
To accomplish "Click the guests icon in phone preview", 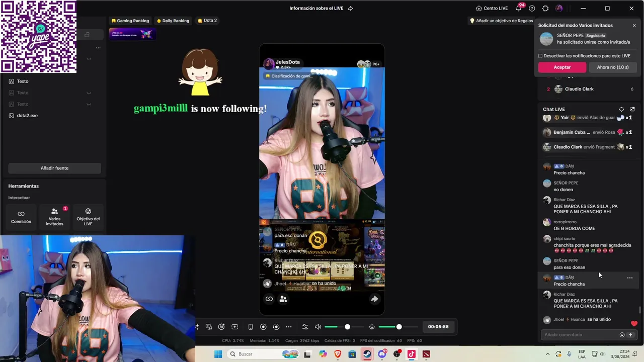I will [x=283, y=299].
